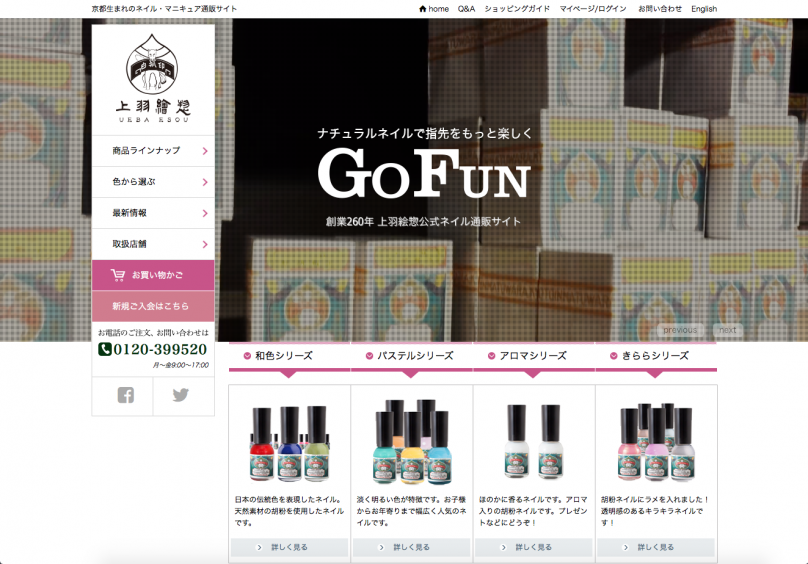Image resolution: width=808 pixels, height=564 pixels.
Task: Click the home house icon
Action: 423,9
